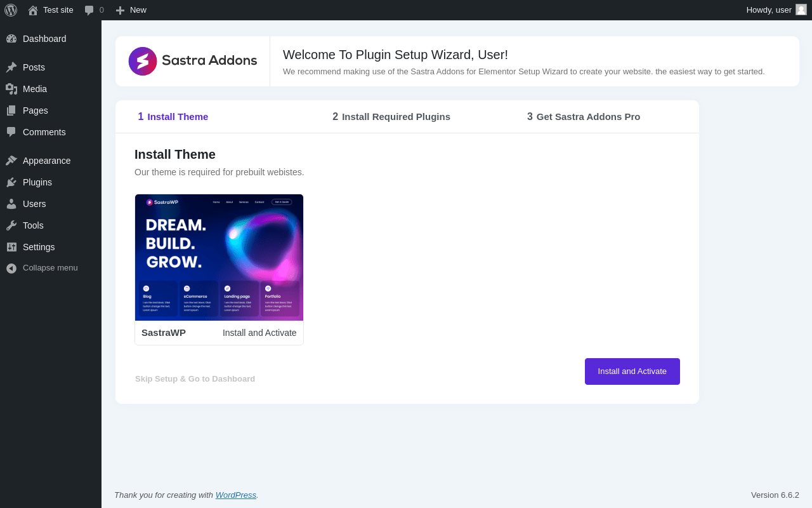Screen dimensions: 812x508
Task: Click the purple Install and Activate button
Action: [x=632, y=371]
